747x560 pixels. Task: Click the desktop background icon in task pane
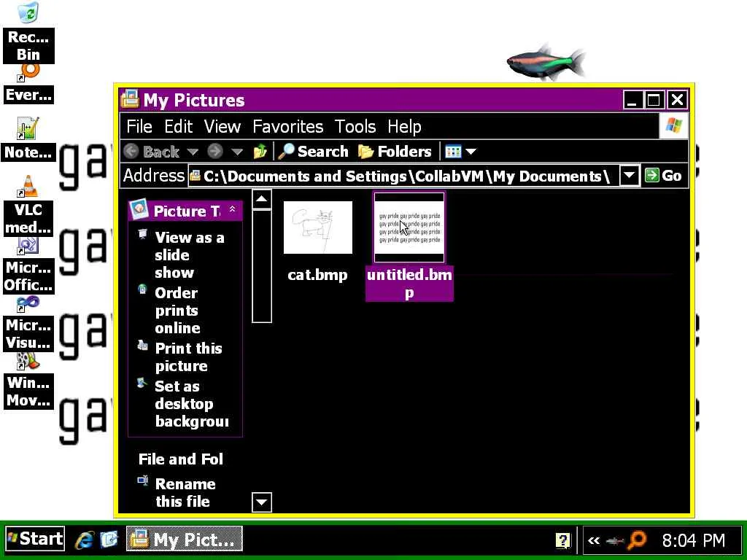tap(142, 382)
